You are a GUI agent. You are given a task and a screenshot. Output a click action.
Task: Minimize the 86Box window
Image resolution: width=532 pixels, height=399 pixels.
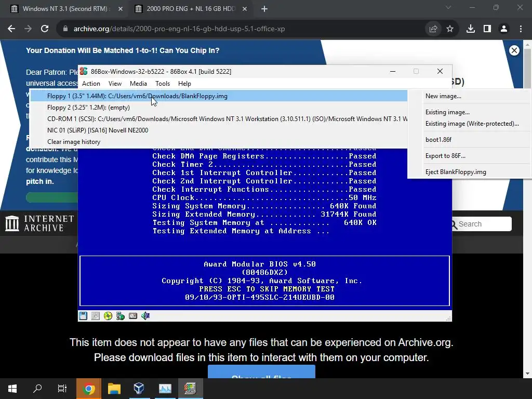(393, 71)
